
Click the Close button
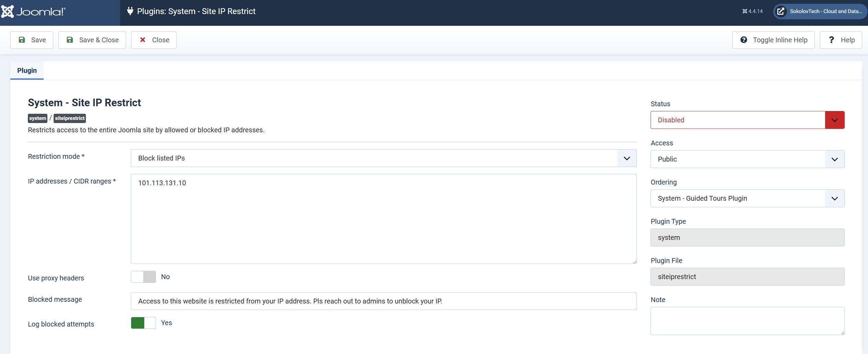154,40
